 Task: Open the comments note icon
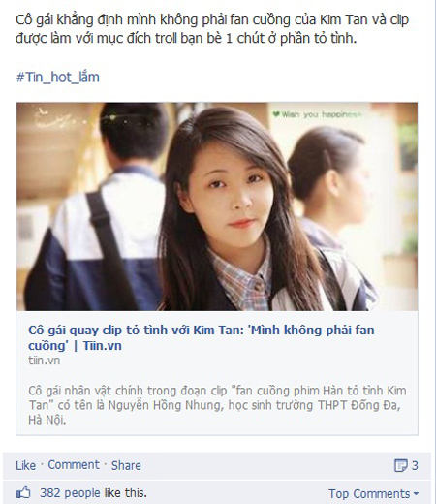click(x=401, y=465)
